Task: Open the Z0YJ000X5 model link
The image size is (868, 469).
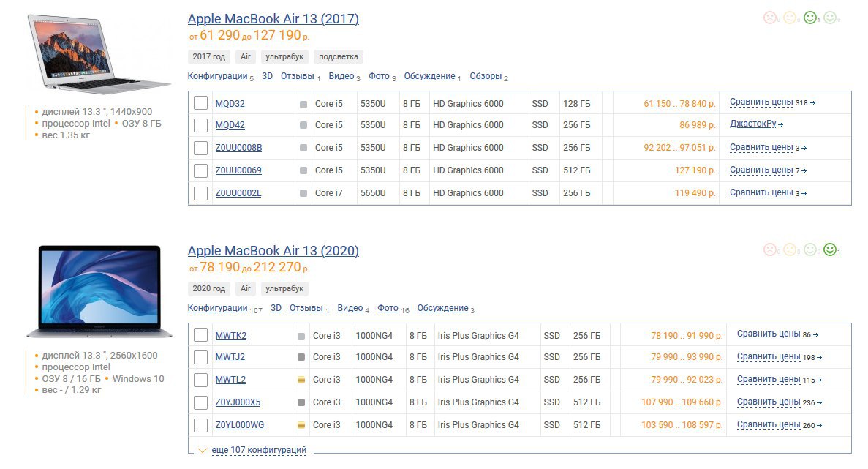Action: click(238, 402)
